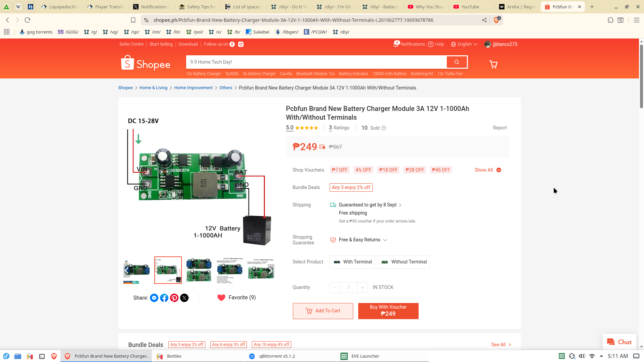Share product on Pinterest icon
This screenshot has height=362, width=644.
[x=174, y=298]
